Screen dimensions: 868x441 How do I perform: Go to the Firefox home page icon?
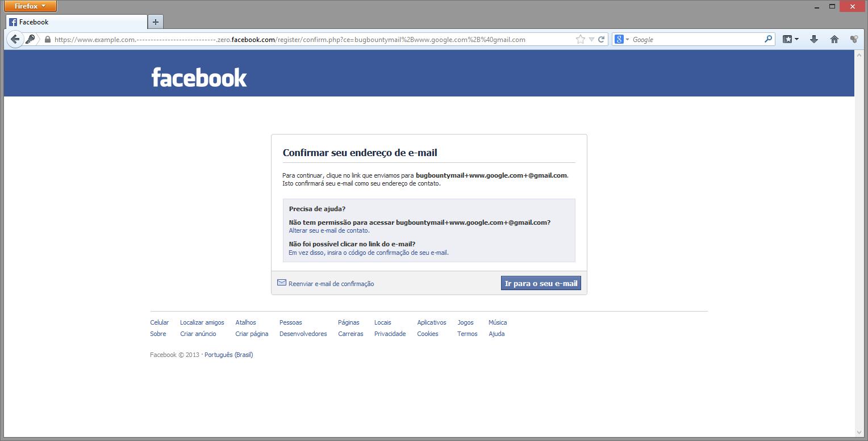pyautogui.click(x=834, y=39)
